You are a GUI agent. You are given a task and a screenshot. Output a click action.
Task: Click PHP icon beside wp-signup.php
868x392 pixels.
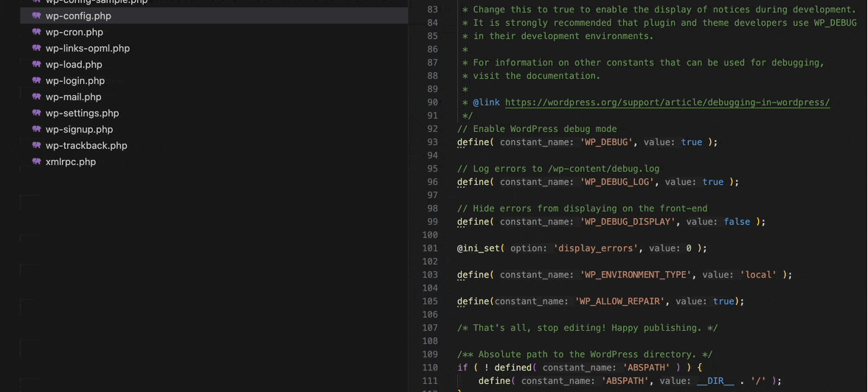pyautogui.click(x=37, y=130)
